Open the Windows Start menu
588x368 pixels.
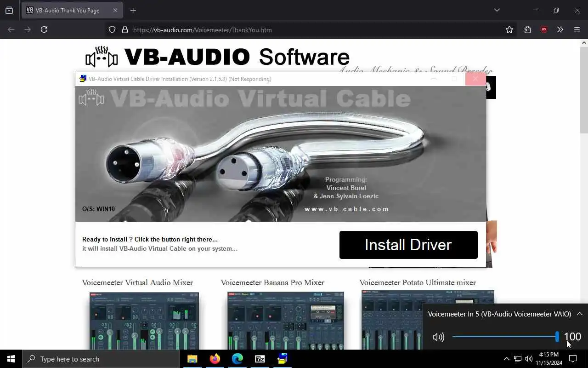coord(11,359)
